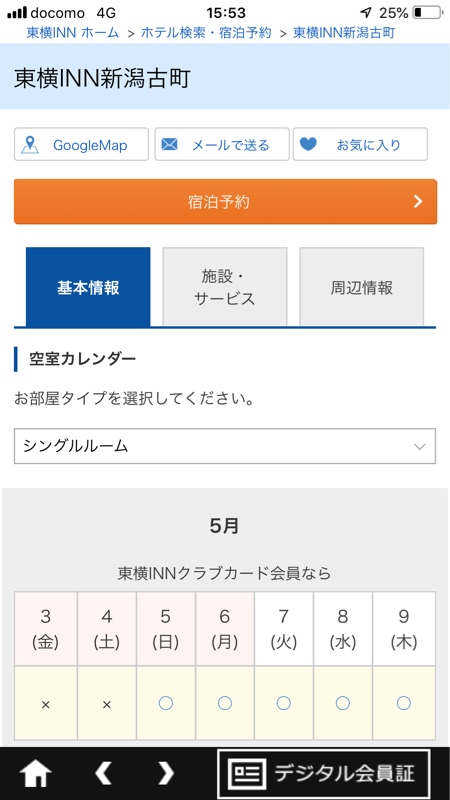Open GoogleMap pin button

(81, 144)
